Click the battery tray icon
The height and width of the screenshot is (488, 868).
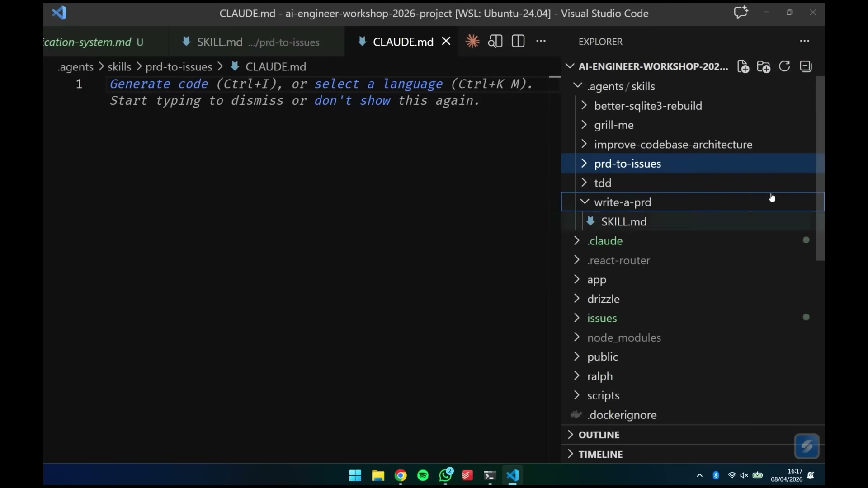click(x=758, y=475)
